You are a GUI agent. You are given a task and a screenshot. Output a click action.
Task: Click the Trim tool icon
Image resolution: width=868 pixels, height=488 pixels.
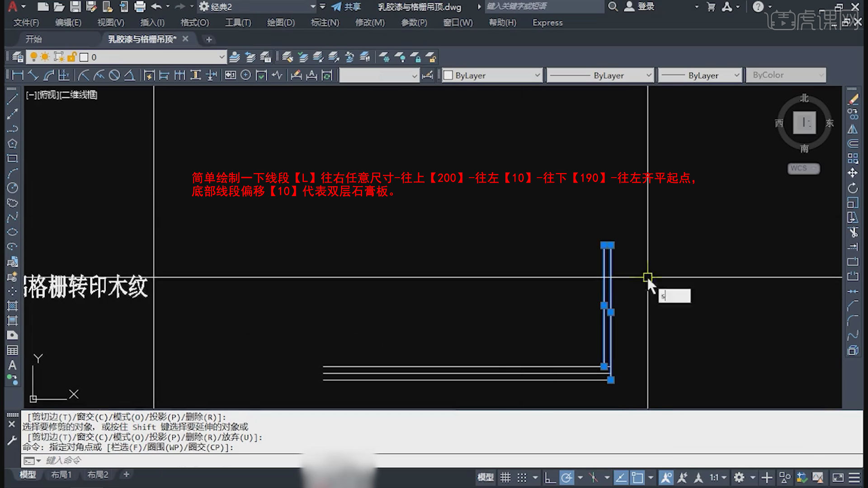(853, 232)
